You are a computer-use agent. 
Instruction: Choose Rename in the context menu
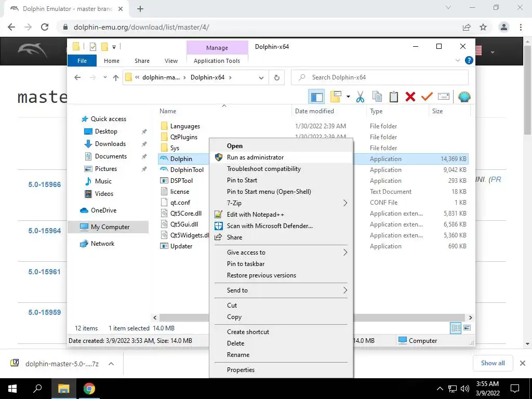[282, 355]
